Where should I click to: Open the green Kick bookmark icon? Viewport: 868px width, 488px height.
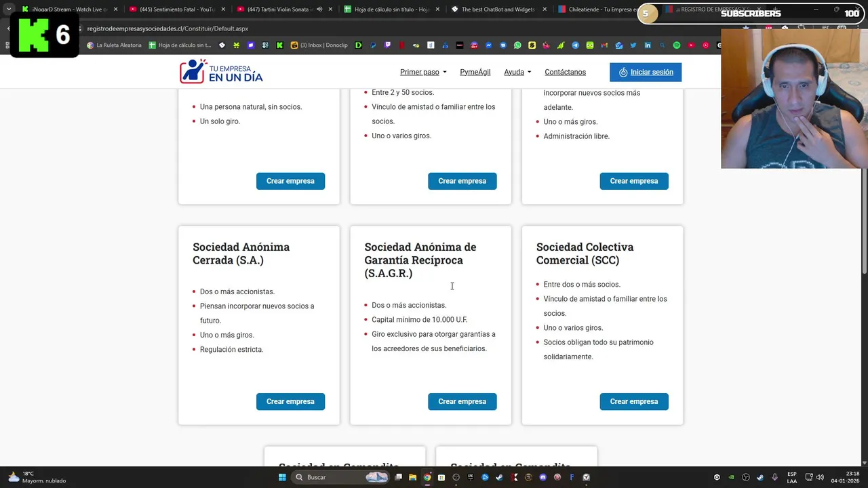pyautogui.click(x=279, y=45)
